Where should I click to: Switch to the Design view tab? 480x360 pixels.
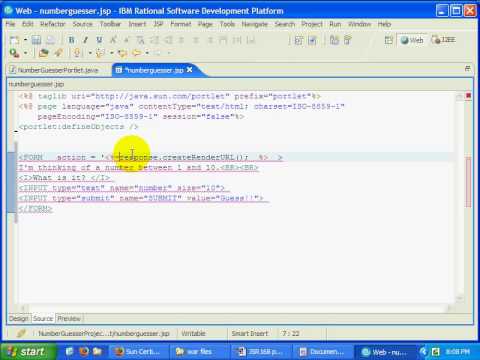point(19,319)
